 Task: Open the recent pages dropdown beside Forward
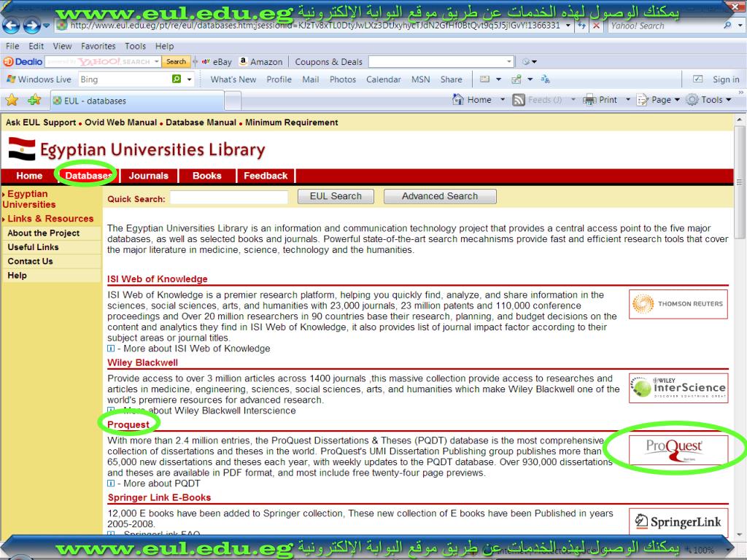[46, 26]
